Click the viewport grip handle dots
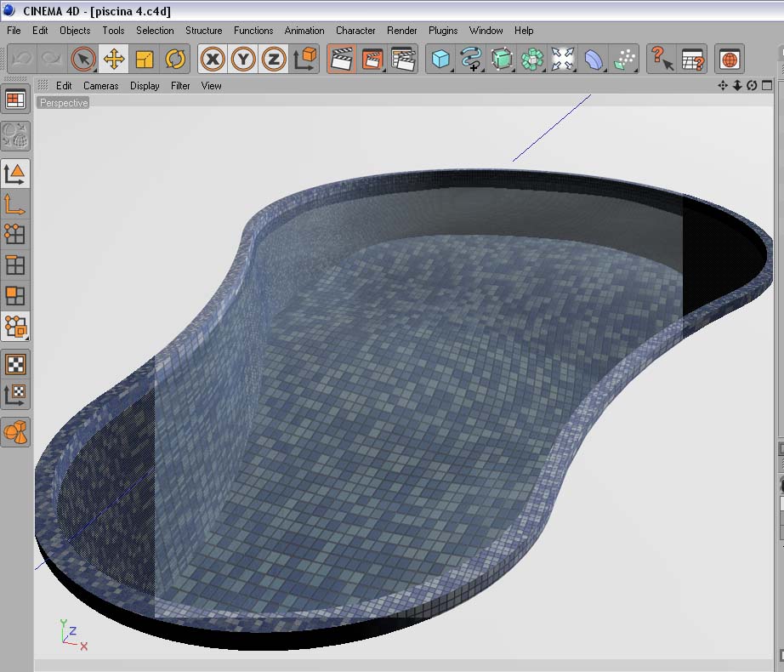Image resolution: width=784 pixels, height=672 pixels. click(x=43, y=85)
